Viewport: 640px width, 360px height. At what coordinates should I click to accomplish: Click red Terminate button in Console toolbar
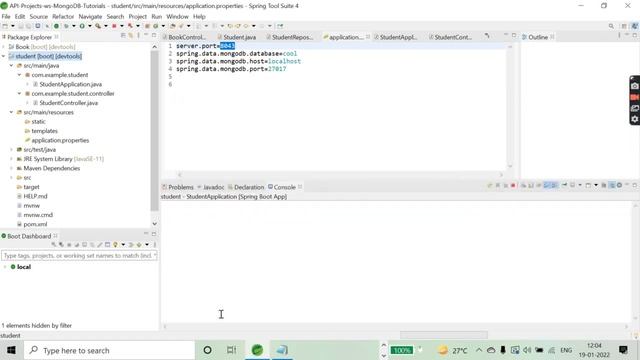tap(513, 185)
